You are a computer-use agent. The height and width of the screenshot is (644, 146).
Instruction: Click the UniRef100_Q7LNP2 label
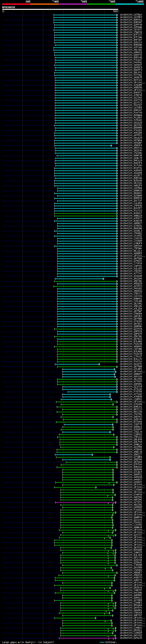[x=131, y=369]
